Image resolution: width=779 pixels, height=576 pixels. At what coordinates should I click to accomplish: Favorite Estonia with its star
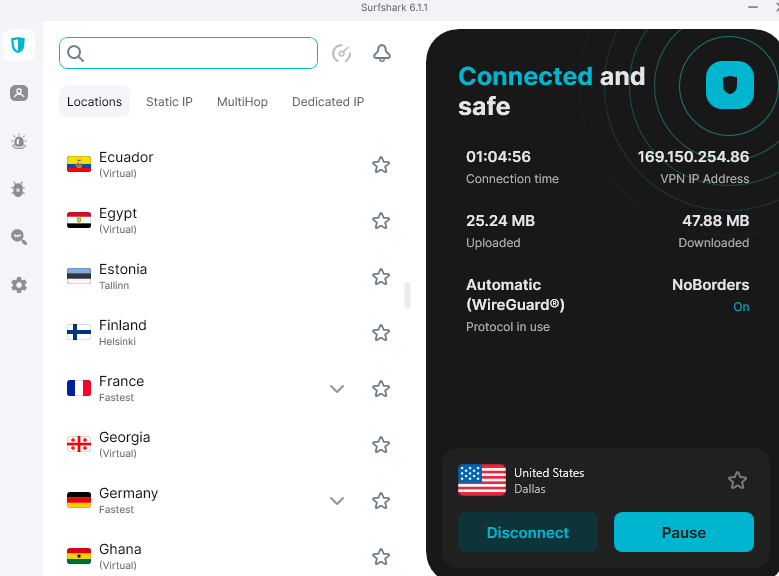381,277
